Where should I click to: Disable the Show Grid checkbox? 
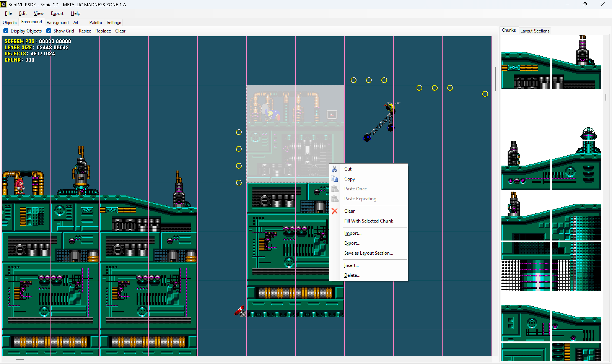click(49, 31)
